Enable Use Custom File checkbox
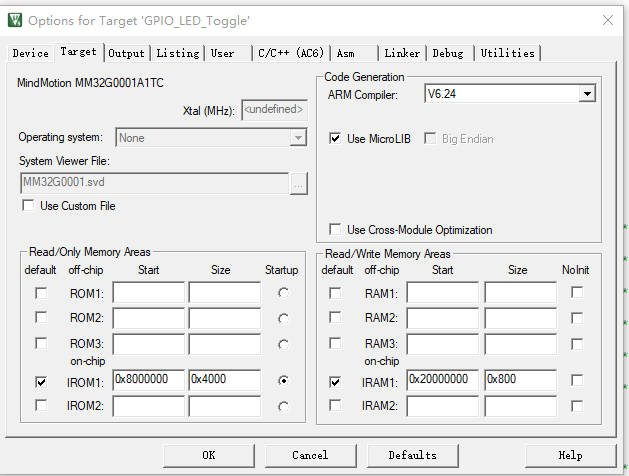Screen dimensions: 629x476 (x=28, y=206)
